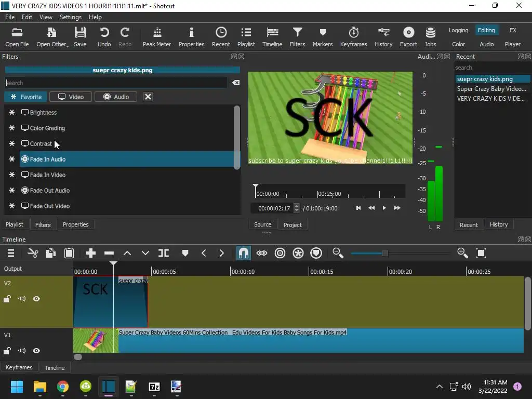This screenshot has width=532, height=399.
Task: Open the Properties panel from the toolbar
Action: click(191, 37)
